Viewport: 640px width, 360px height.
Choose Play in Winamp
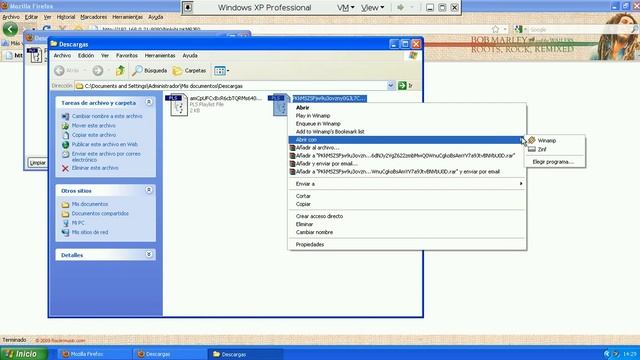[313, 116]
